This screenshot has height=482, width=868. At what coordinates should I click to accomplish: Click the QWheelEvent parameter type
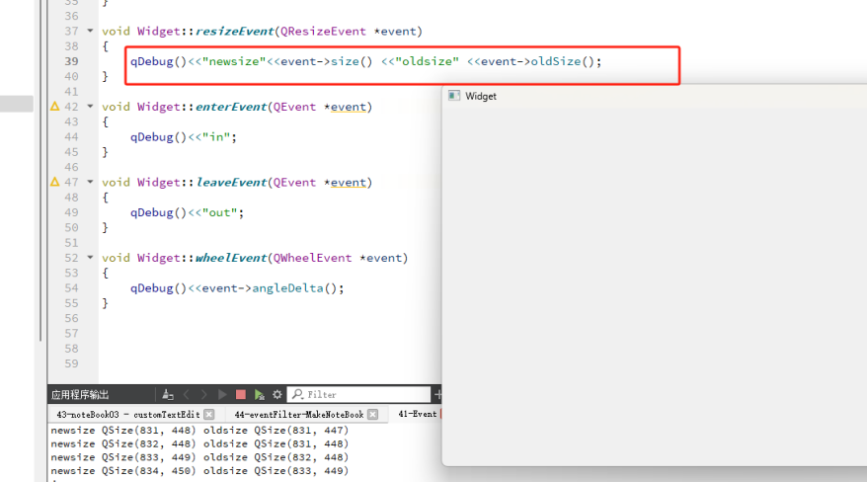[312, 258]
